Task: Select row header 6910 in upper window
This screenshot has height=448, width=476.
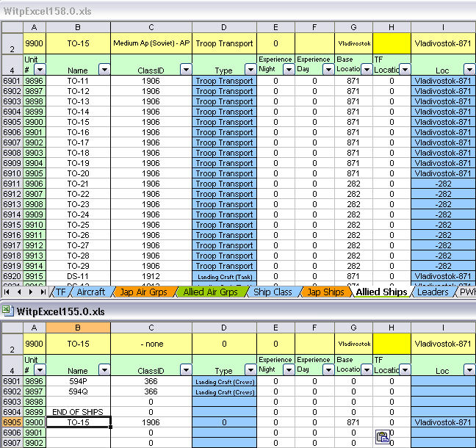Action: tap(12, 173)
